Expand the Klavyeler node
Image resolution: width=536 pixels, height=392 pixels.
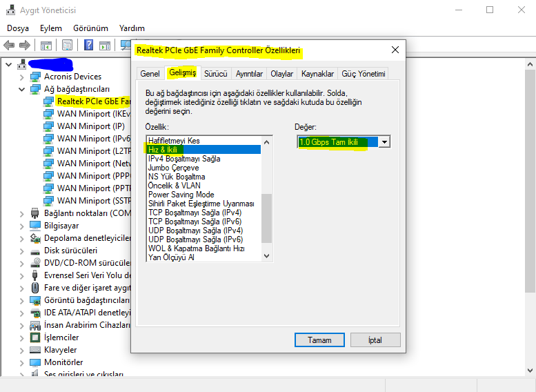(22, 351)
